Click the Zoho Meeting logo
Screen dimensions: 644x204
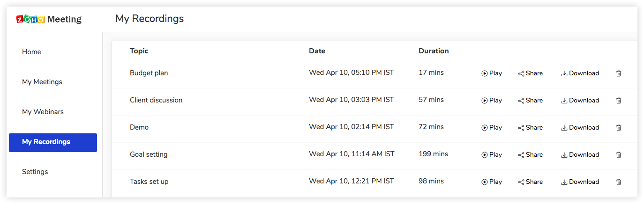[x=49, y=19]
